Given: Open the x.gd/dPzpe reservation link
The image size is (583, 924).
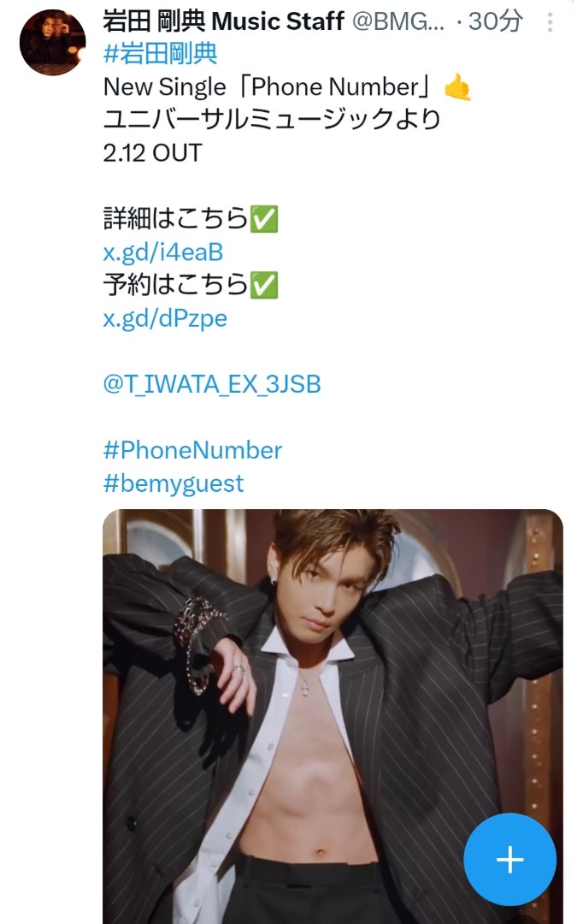Looking at the screenshot, I should [x=165, y=318].
